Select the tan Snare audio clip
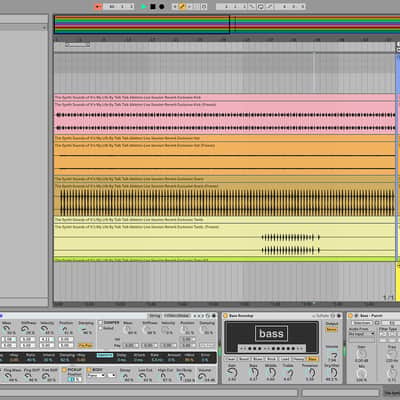Viewport: 400px width, 400px height. pos(225,199)
